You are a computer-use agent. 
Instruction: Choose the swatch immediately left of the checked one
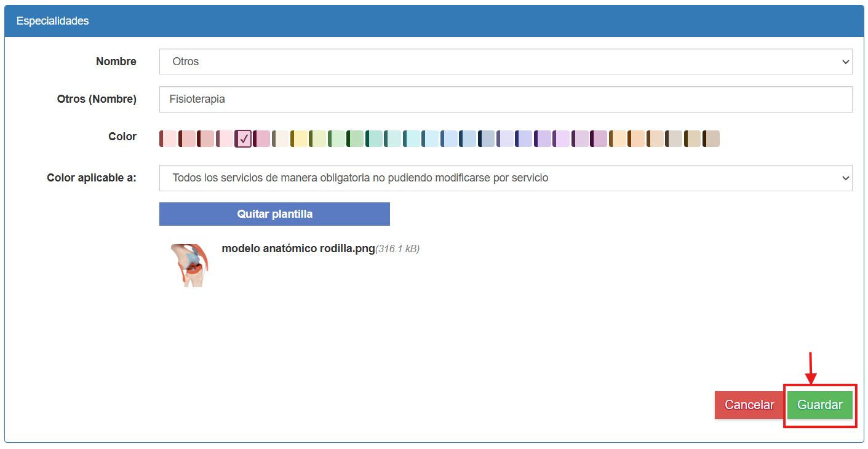[x=225, y=138]
